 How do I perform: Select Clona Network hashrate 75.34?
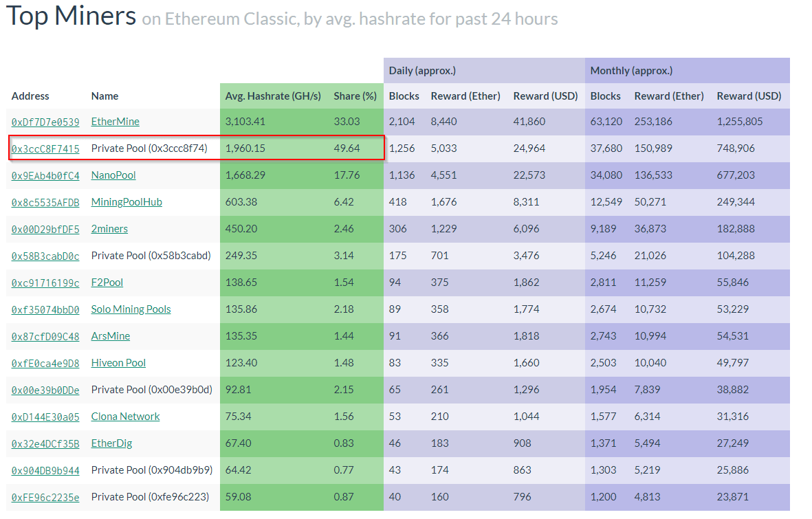click(238, 417)
